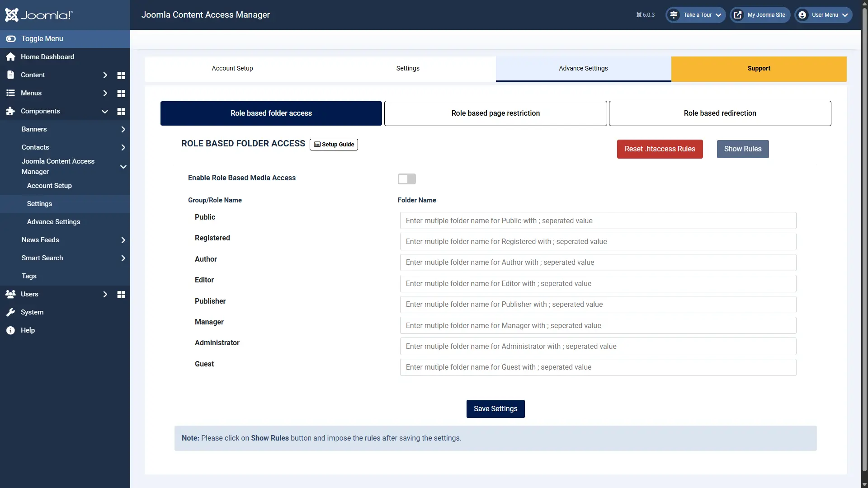Screen dimensions: 868x488
Task: Collapse Joomla Content Access Manager submenu
Action: [x=123, y=167]
